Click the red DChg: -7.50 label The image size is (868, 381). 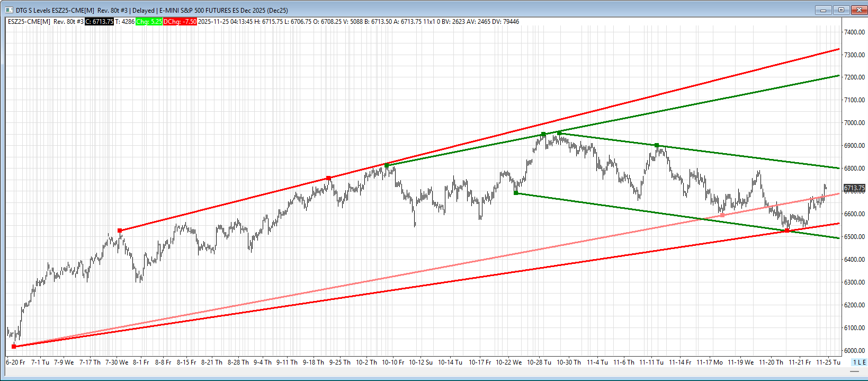tap(180, 22)
